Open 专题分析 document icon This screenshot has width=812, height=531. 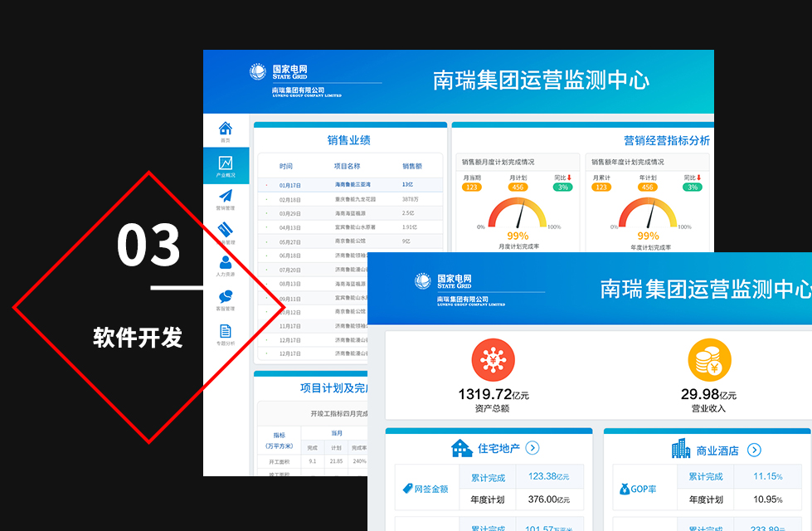click(x=226, y=330)
